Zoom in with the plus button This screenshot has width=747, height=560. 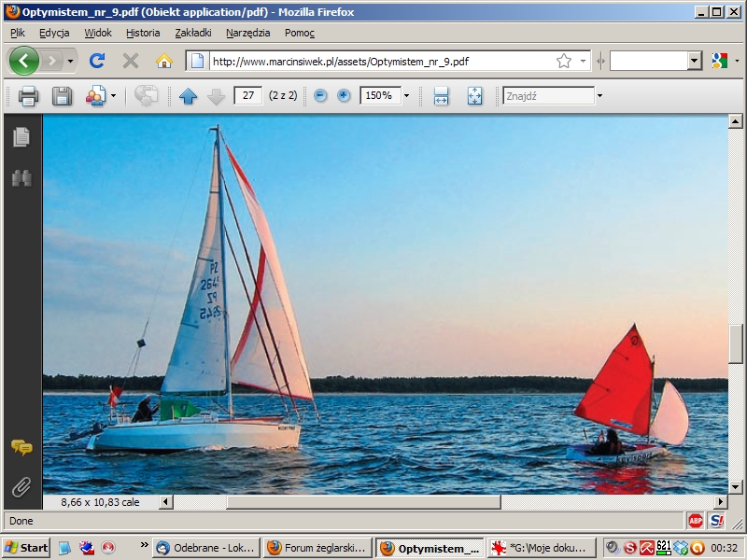tap(344, 96)
